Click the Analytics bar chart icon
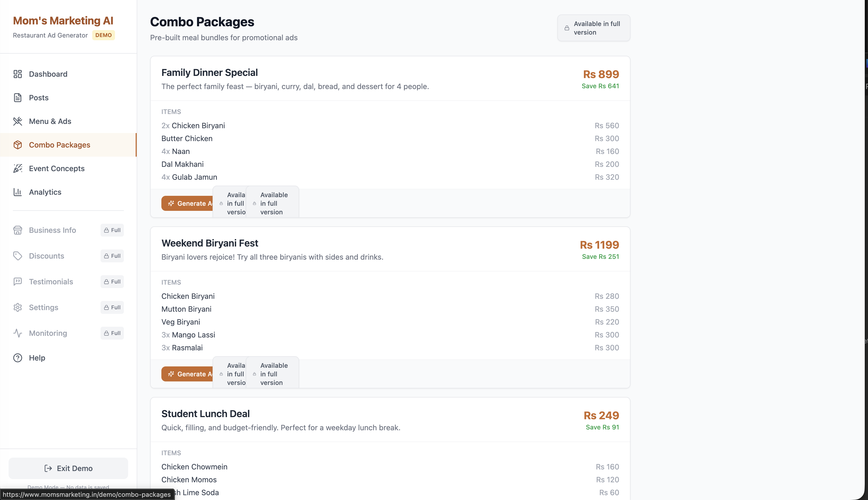868x500 pixels. [17, 192]
